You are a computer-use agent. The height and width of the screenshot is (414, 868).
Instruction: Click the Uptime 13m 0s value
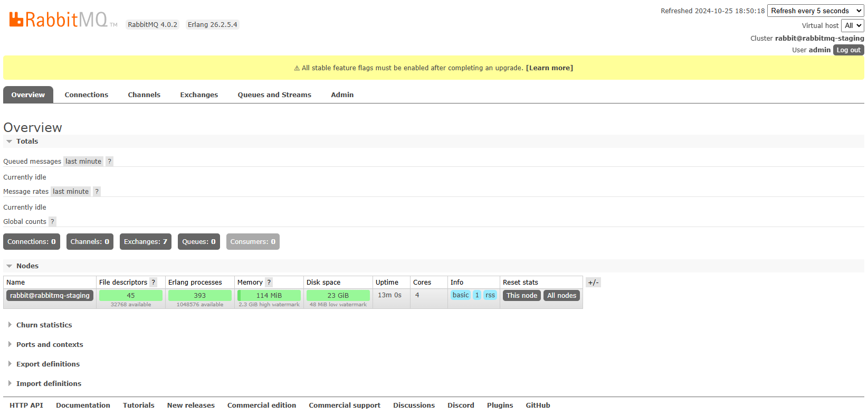[x=389, y=295]
